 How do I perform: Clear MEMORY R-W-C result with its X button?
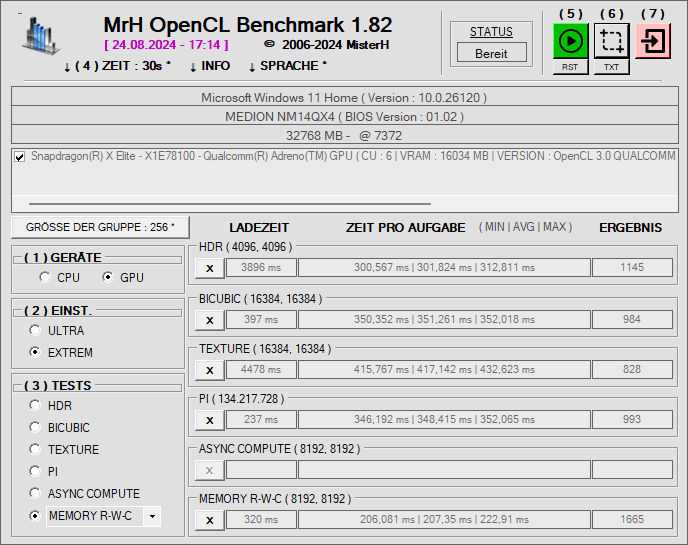pyautogui.click(x=210, y=520)
